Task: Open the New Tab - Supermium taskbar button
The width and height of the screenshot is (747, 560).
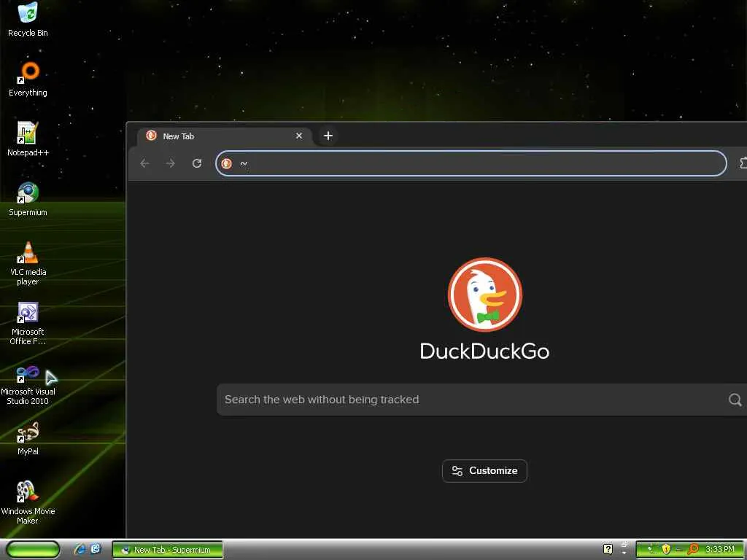Action: click(168, 550)
